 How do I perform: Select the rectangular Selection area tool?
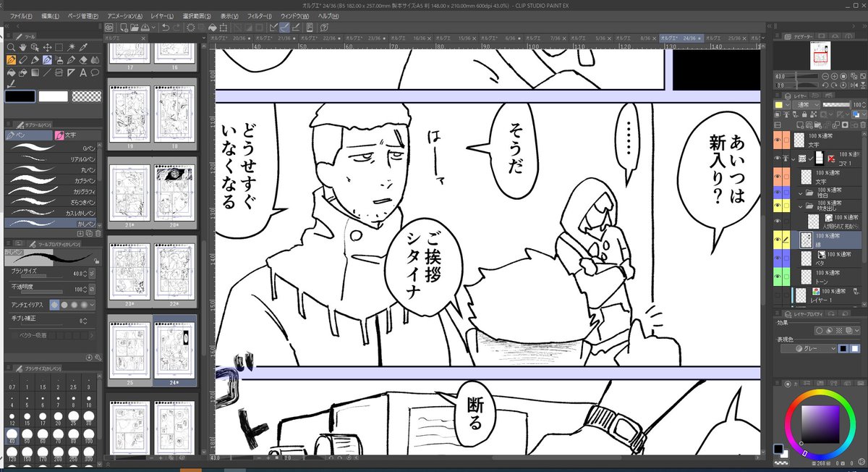point(59,48)
